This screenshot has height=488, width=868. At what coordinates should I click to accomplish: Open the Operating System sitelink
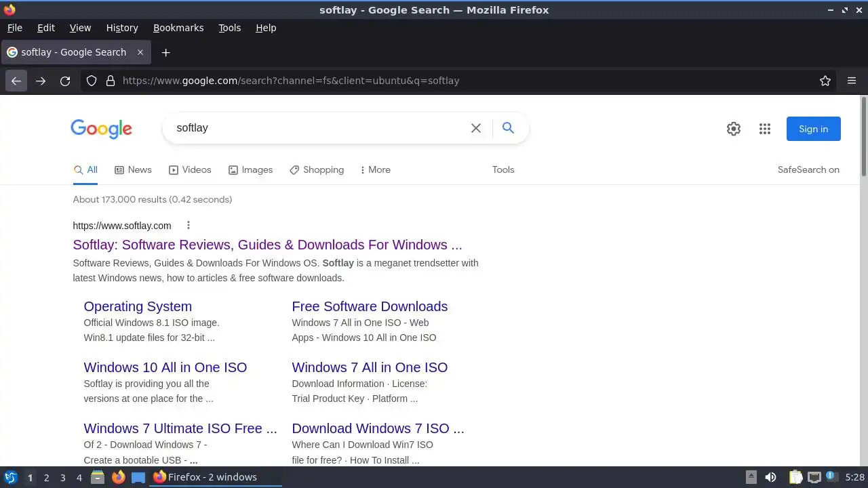(138, 306)
